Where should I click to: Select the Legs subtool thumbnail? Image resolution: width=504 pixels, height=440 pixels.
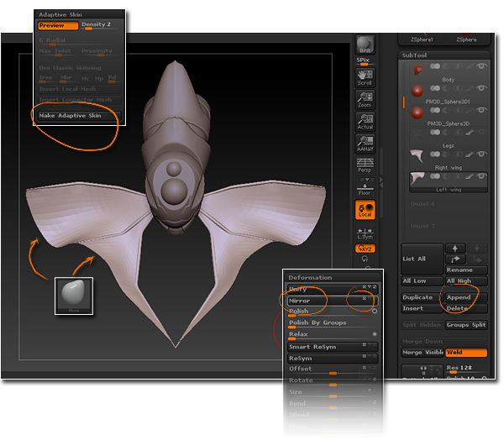point(417,135)
